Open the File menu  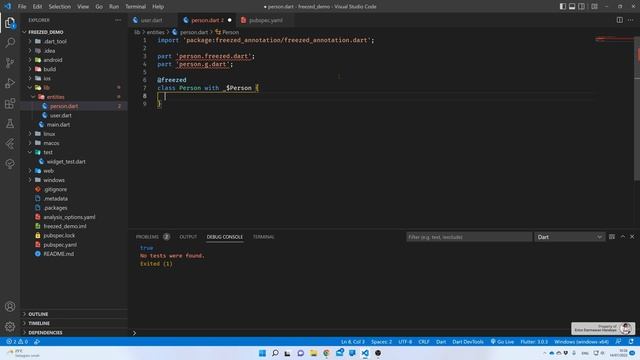tap(22, 7)
